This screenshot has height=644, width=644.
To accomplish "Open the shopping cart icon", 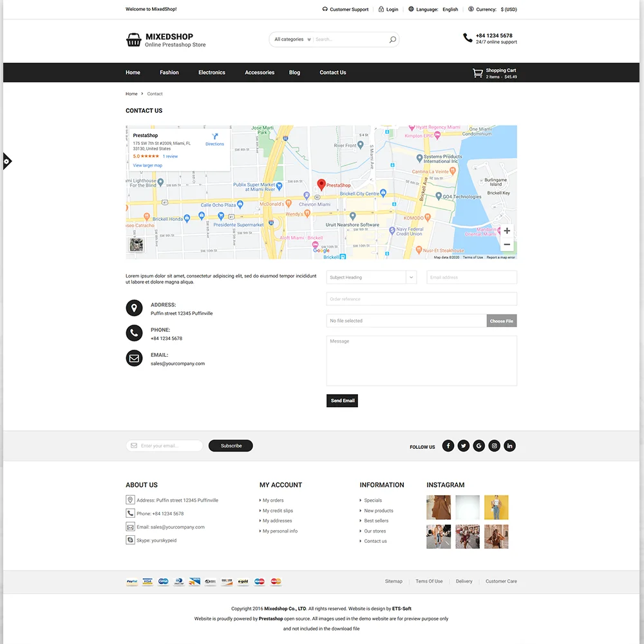I will tap(477, 73).
